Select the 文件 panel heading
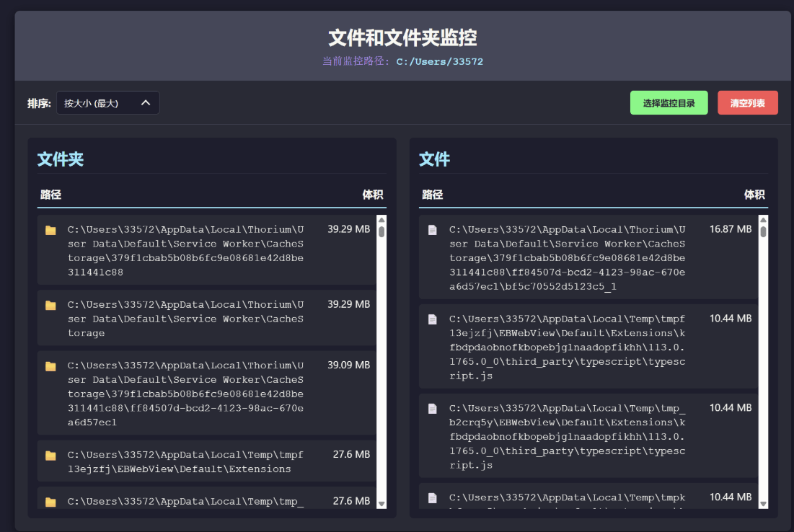 coord(433,159)
